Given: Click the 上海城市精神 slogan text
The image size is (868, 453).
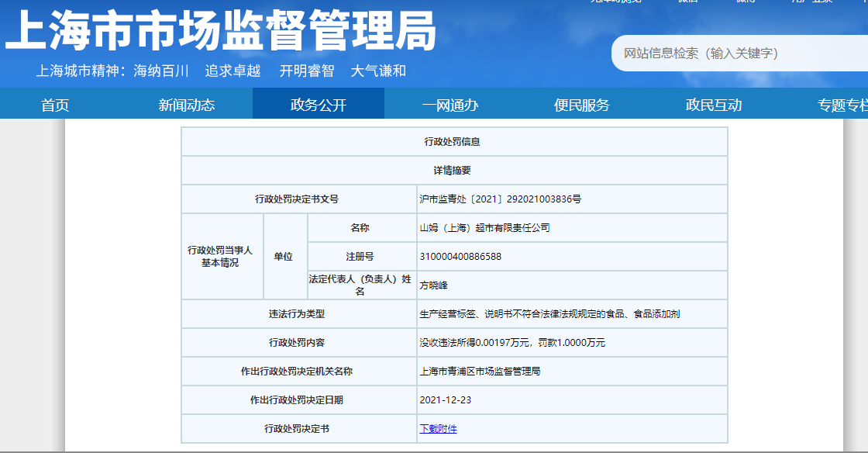Looking at the screenshot, I should click(x=221, y=71).
